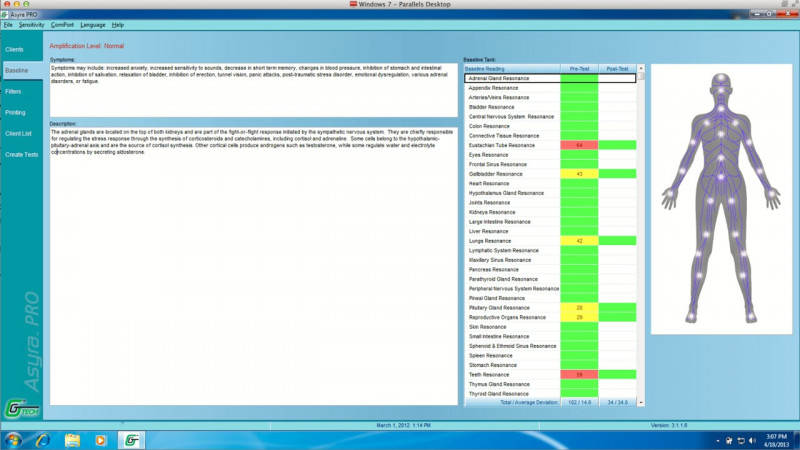Select Eustachian Tube Resonance row
Image resolution: width=800 pixels, height=450 pixels.
(x=550, y=145)
